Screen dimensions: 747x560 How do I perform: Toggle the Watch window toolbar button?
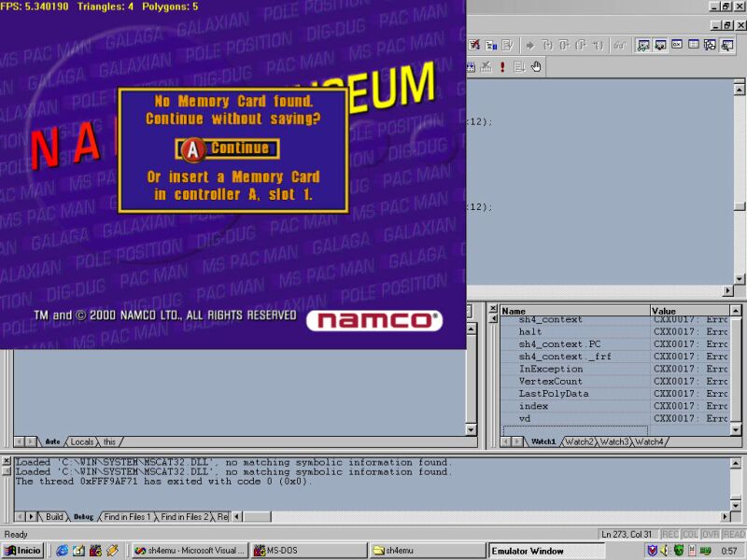coord(643,45)
